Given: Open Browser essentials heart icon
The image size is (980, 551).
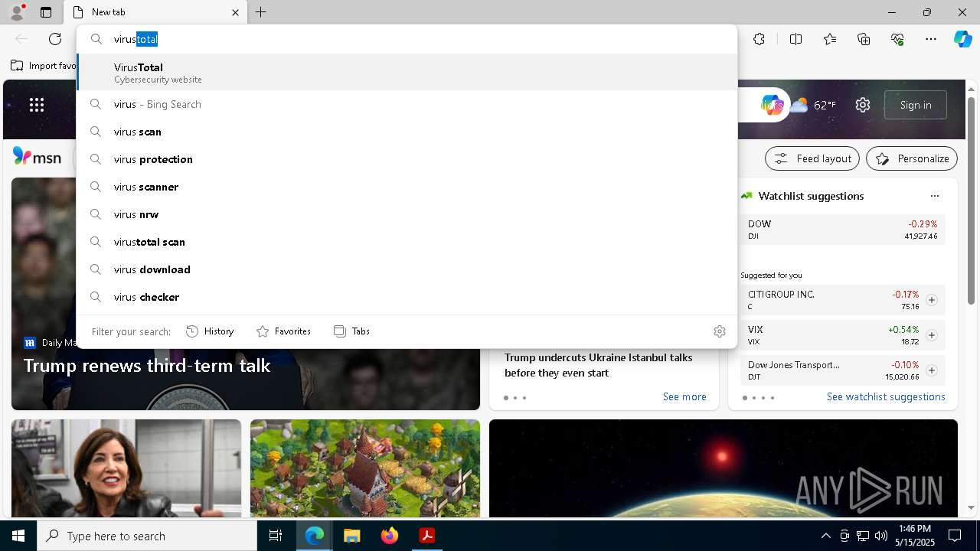Looking at the screenshot, I should (x=897, y=39).
